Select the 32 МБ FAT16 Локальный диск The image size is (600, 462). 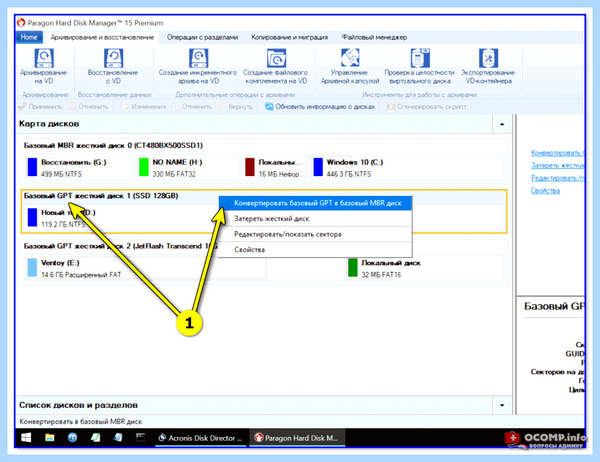(424, 268)
